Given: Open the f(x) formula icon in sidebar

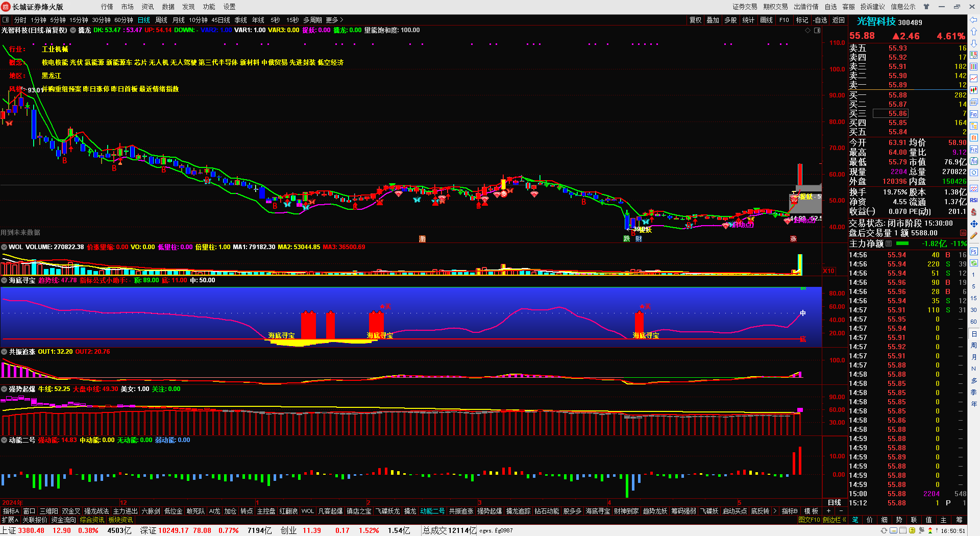Looking at the screenshot, I should pos(974,161).
